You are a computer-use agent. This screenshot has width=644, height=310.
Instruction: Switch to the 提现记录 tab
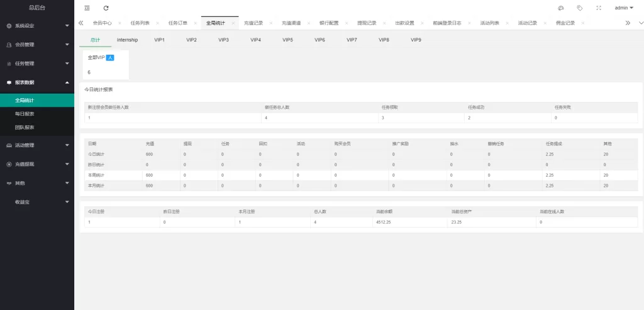367,23
